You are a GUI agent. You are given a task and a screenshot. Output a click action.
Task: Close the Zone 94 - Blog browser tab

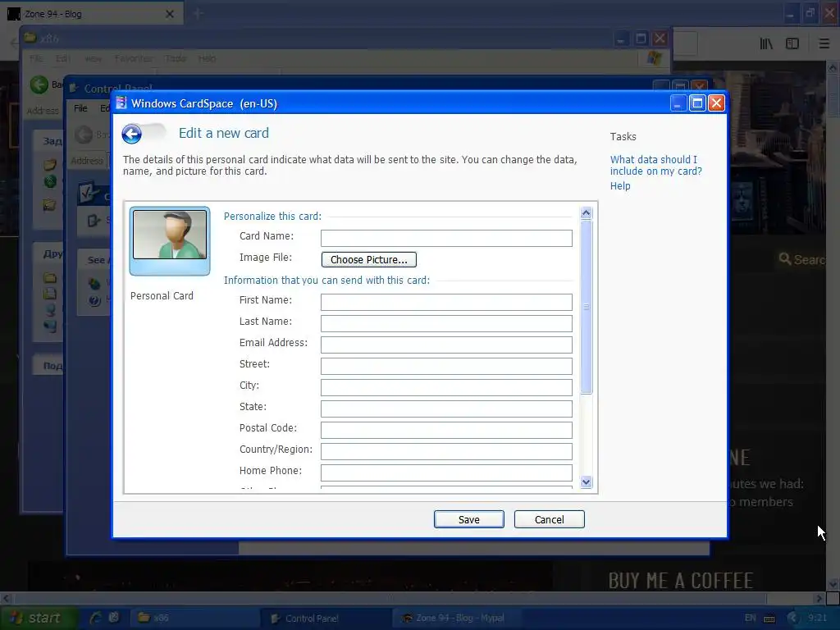pos(169,14)
